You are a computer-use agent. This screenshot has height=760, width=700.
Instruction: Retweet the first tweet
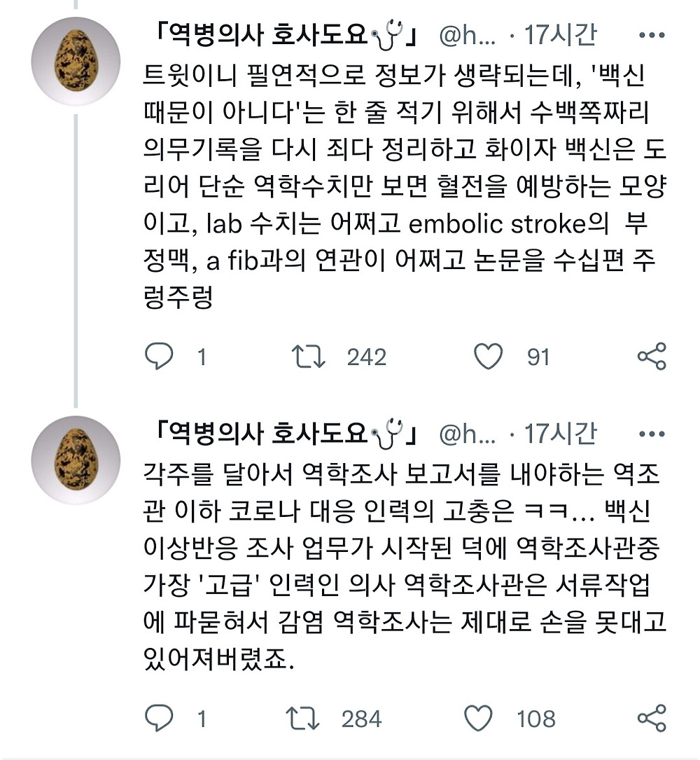click(309, 357)
